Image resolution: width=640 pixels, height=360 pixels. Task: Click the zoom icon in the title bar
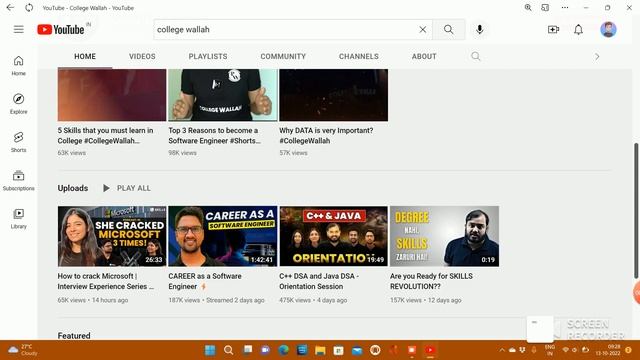[x=528, y=7]
